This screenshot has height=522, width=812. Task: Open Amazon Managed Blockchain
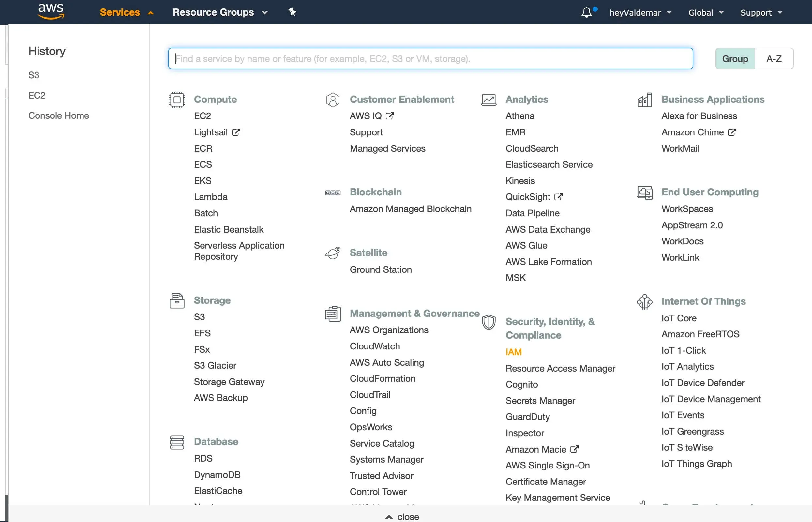(x=411, y=209)
